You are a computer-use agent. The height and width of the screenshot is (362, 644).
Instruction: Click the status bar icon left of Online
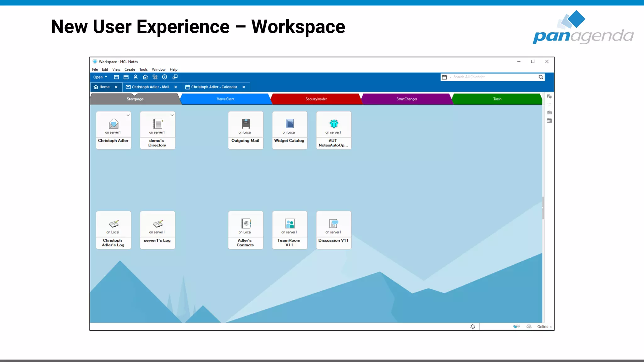point(529,326)
